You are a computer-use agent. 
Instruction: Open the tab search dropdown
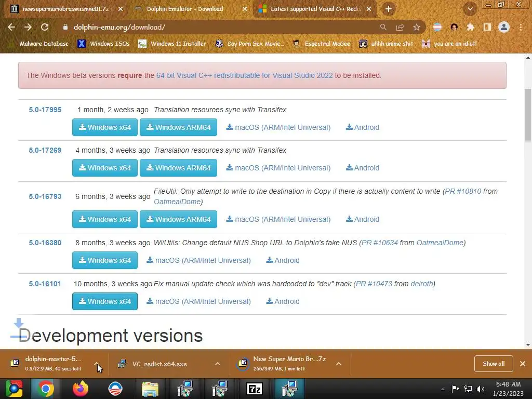(x=470, y=9)
